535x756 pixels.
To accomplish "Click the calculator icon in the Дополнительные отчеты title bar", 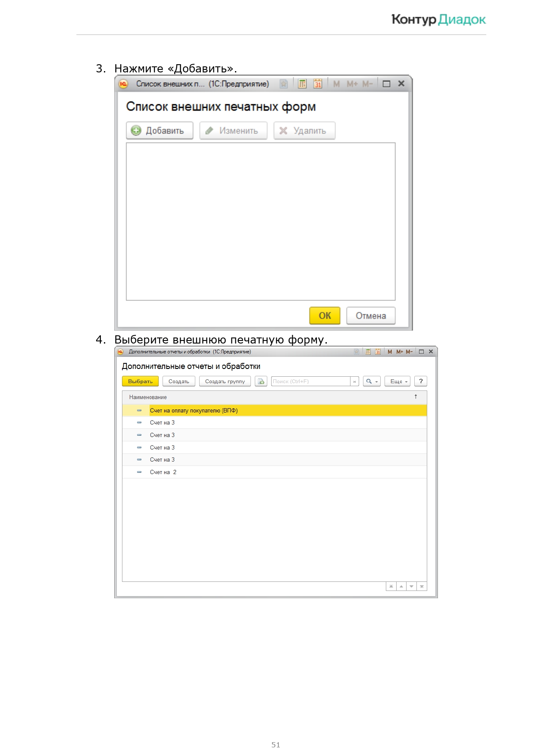I will pos(368,352).
